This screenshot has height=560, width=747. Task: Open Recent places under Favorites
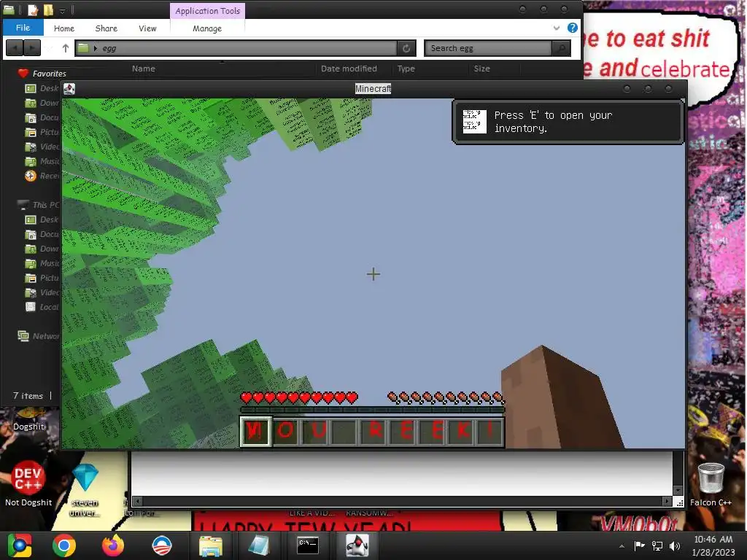coord(42,176)
